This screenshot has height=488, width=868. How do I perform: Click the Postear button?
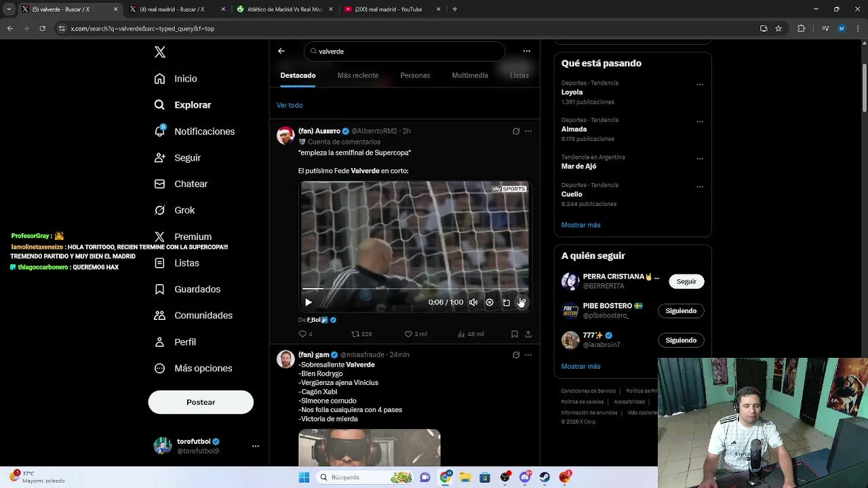(201, 402)
